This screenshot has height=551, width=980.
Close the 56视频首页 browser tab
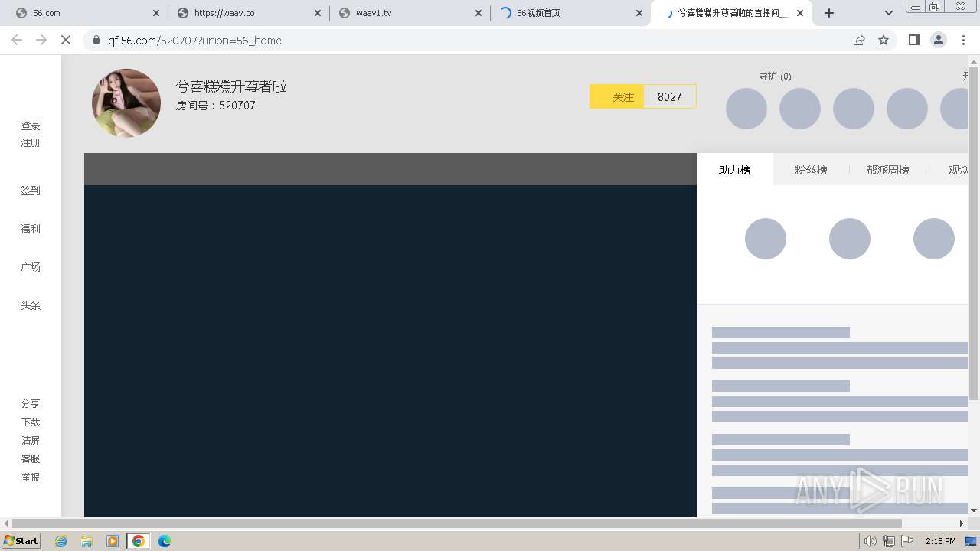coord(639,13)
